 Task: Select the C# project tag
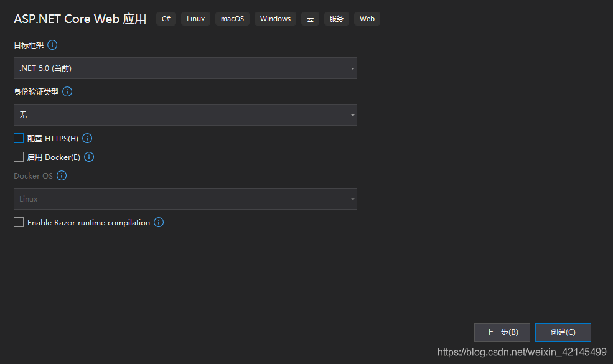click(166, 19)
